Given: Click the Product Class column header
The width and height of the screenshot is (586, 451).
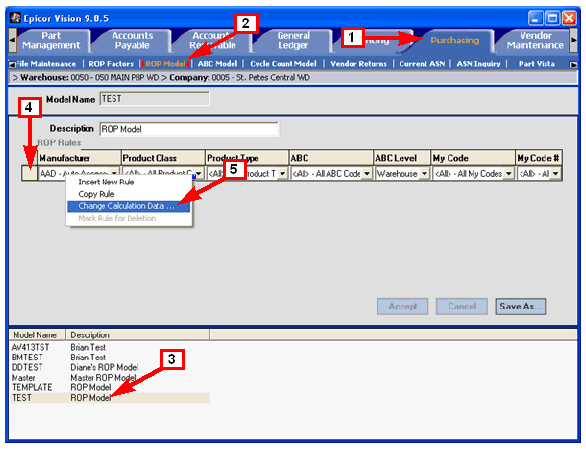Looking at the screenshot, I should (163, 158).
